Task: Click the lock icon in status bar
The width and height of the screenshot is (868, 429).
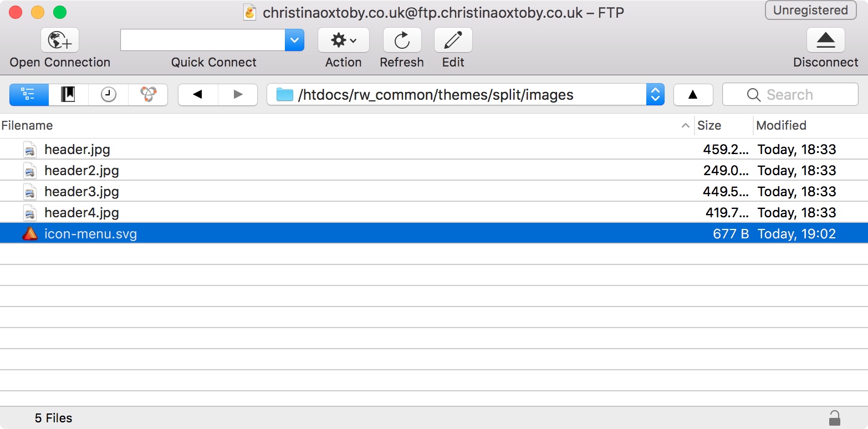Action: (x=834, y=418)
